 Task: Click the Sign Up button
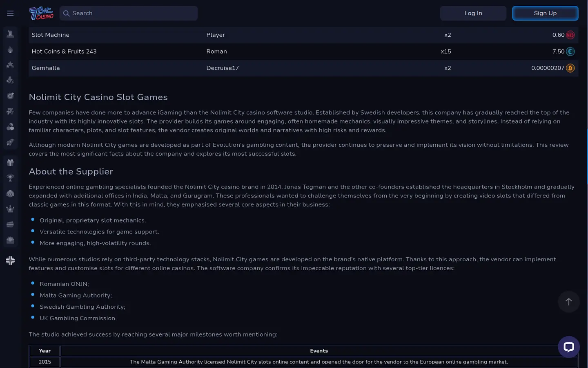(x=545, y=13)
